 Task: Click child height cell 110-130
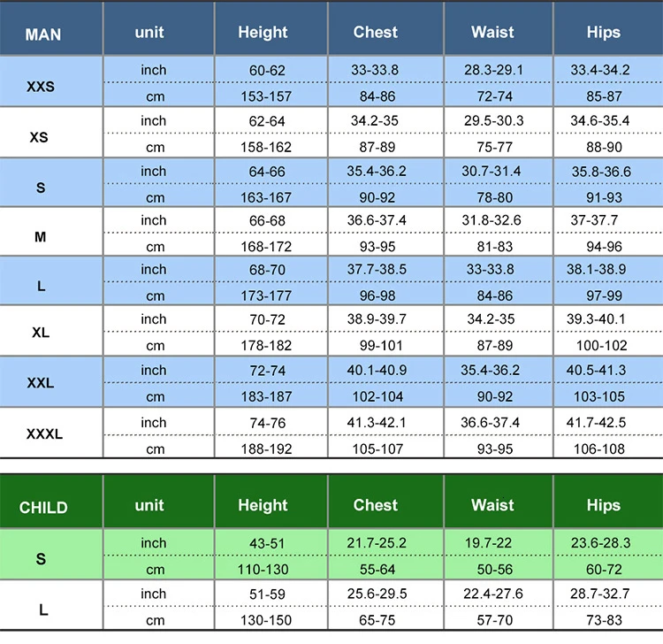pyautogui.click(x=263, y=568)
